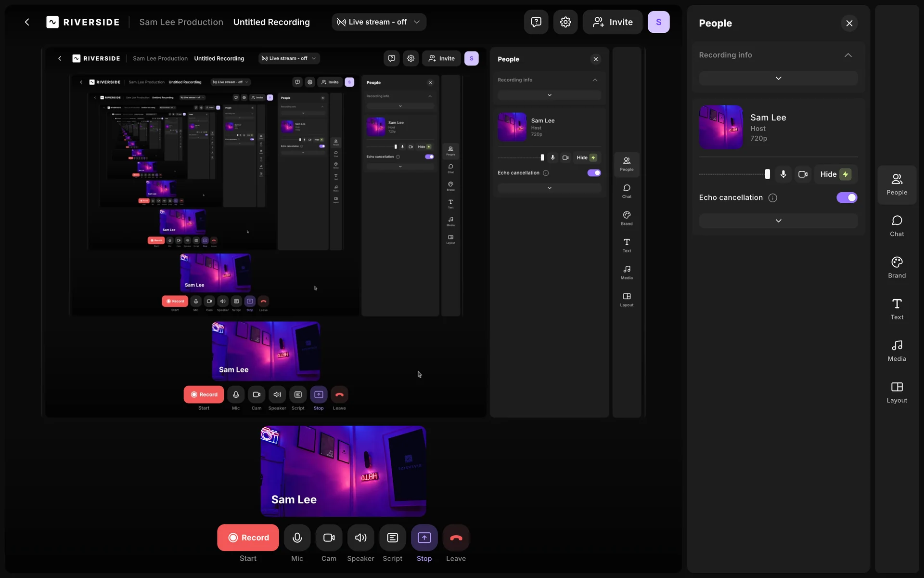Leave the studio with red phone icon

[x=456, y=538]
